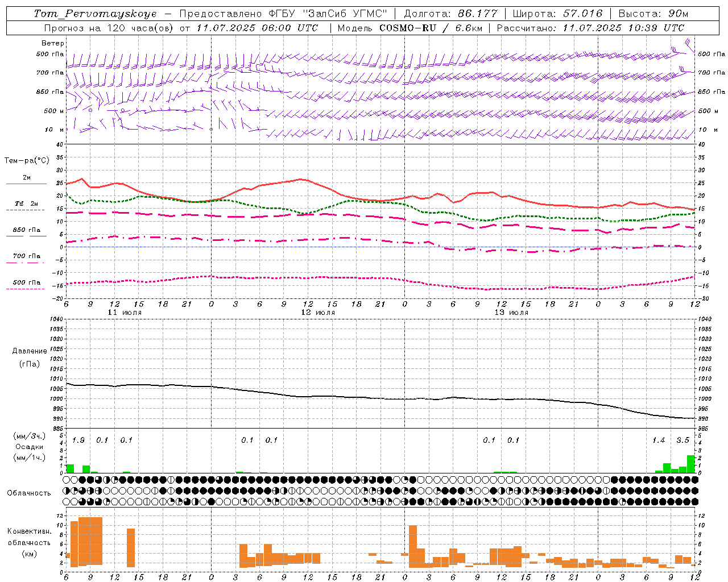This screenshot has height=582, width=728.
Task: Click the tallest green precipitation bar at chart end
Action: click(691, 464)
